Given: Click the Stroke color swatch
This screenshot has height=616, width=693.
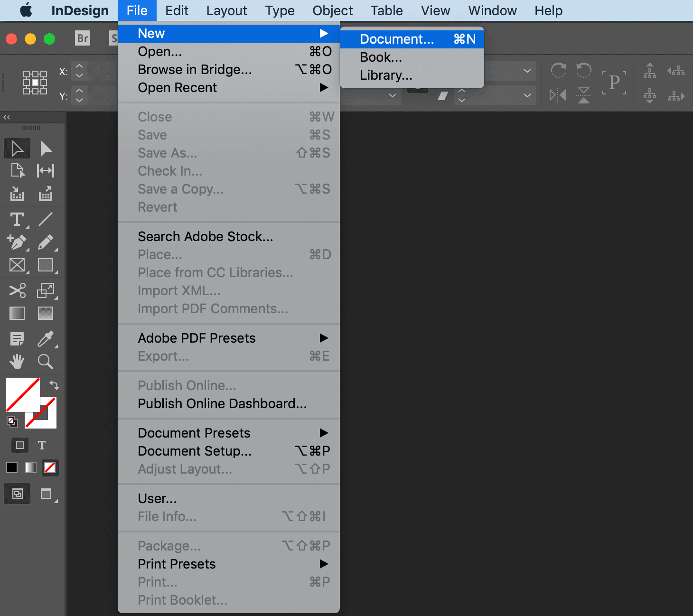Looking at the screenshot, I should click(x=47, y=420).
